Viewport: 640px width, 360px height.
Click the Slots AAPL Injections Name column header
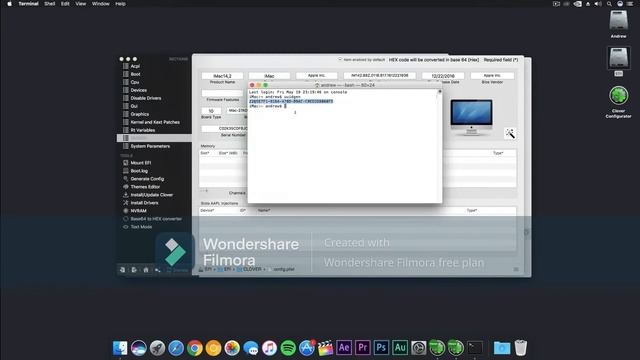264,210
